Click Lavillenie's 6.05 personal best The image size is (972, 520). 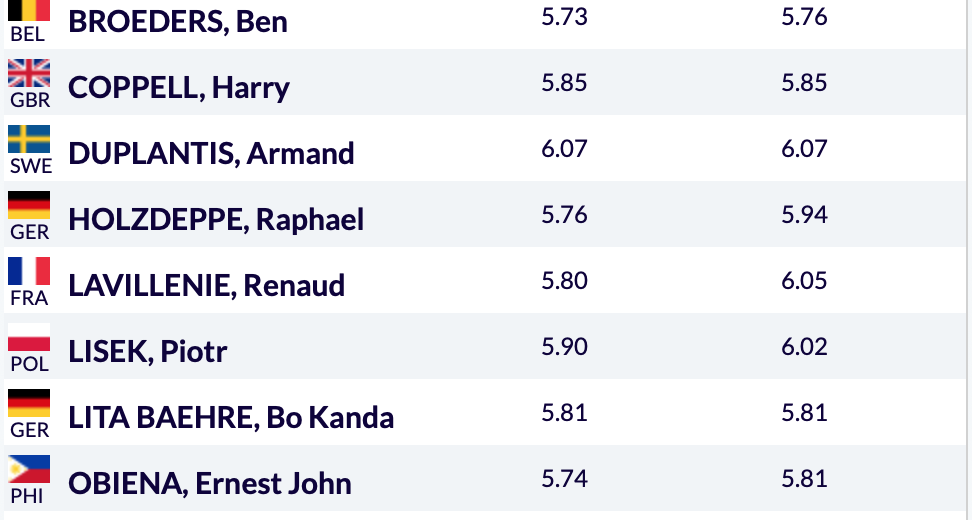click(x=804, y=281)
